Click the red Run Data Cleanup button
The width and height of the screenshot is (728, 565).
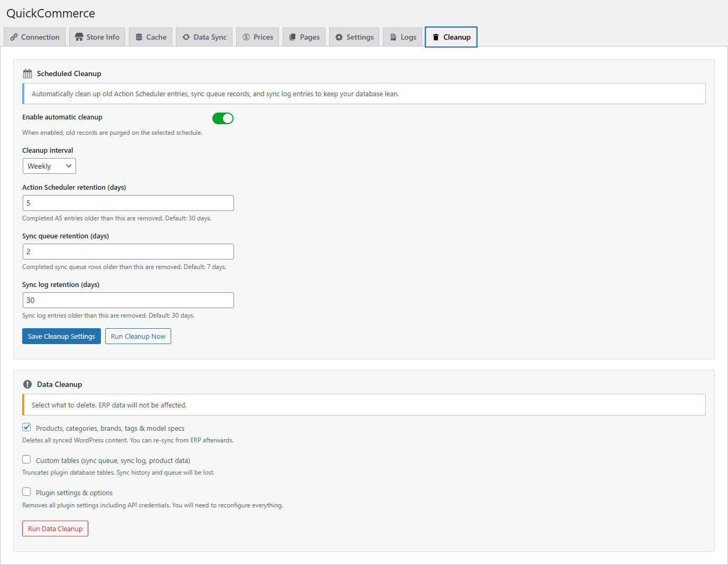(55, 529)
